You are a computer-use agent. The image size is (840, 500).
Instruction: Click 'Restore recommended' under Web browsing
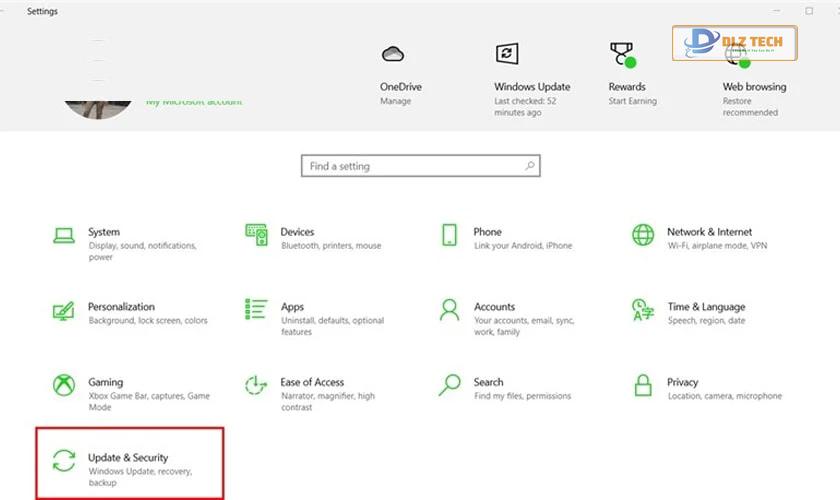[x=750, y=107]
